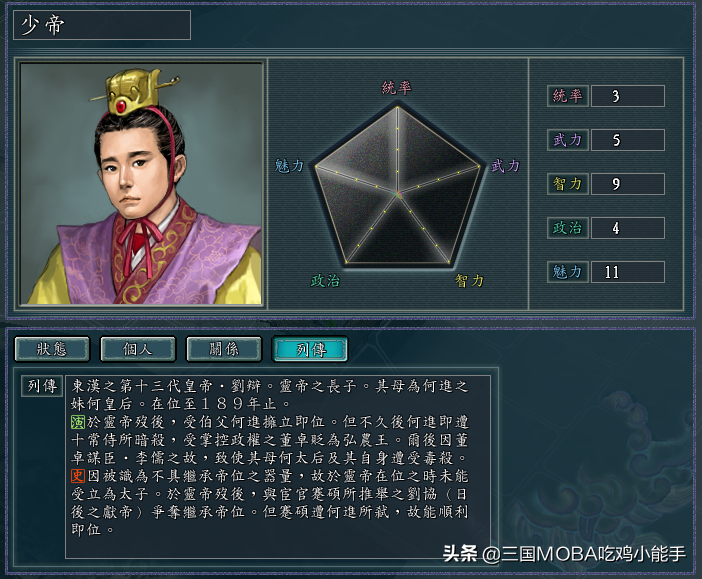This screenshot has width=702, height=579.
Task: Click the 魅力 value box showing 11
Action: click(628, 272)
